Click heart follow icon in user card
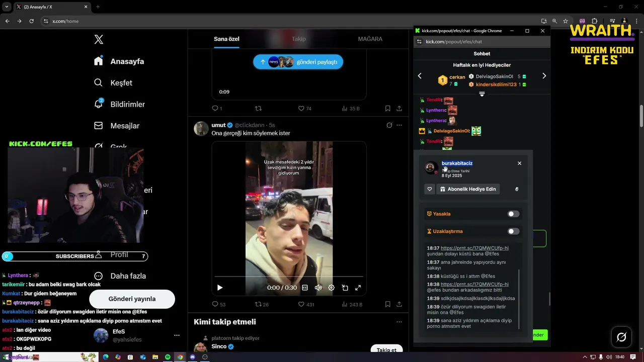Viewport: 644px width, 362px height. click(430, 189)
